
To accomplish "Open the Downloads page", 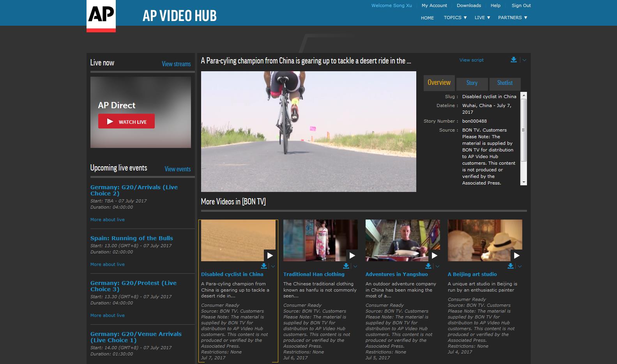I will tap(469, 5).
